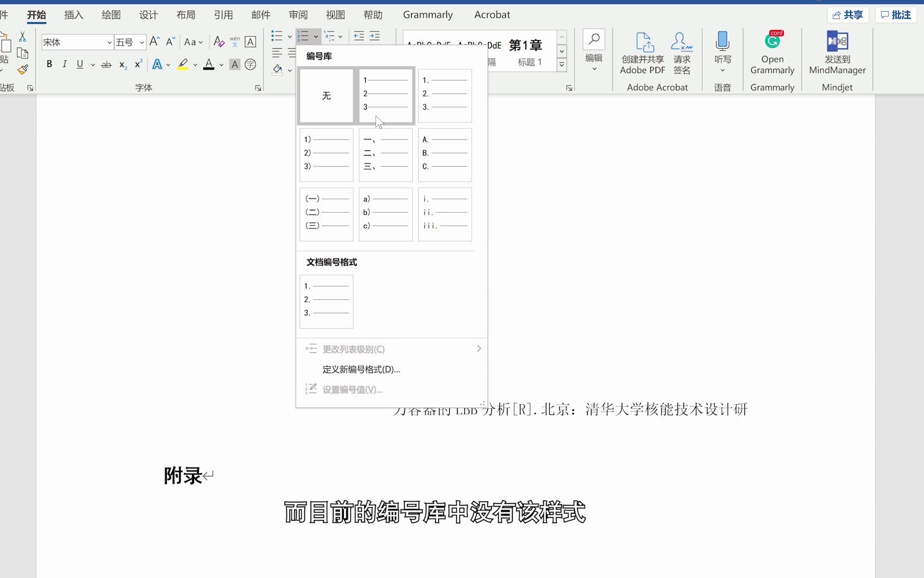Select the Format Painter brush

(22, 70)
